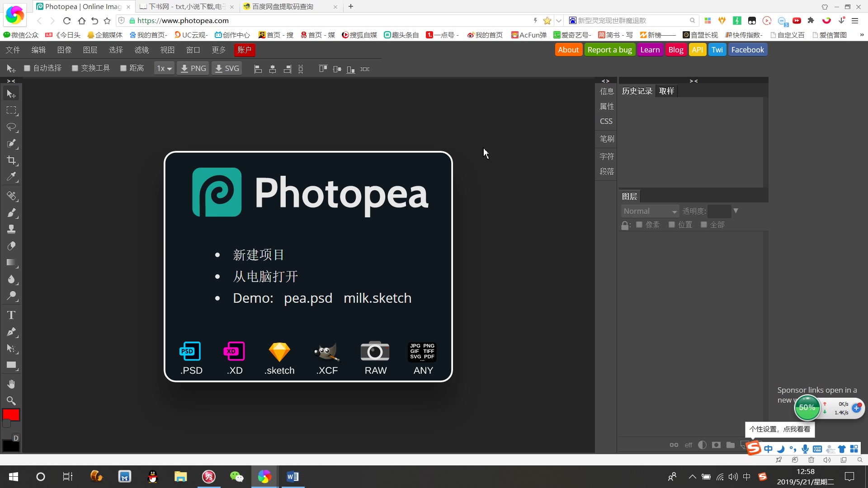The image size is (868, 488).
Task: Expand the 透明度 opacity arrow
Action: [x=736, y=211]
